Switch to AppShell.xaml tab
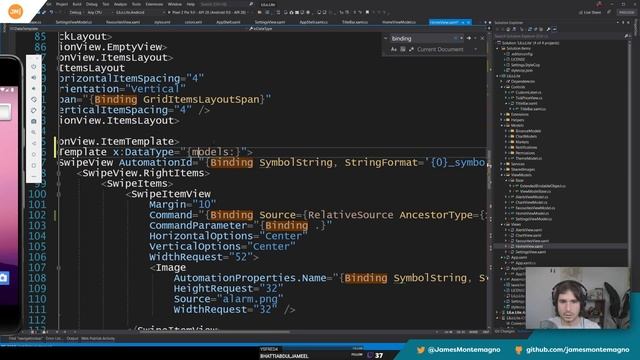The width and height of the screenshot is (640, 360). 228,22
